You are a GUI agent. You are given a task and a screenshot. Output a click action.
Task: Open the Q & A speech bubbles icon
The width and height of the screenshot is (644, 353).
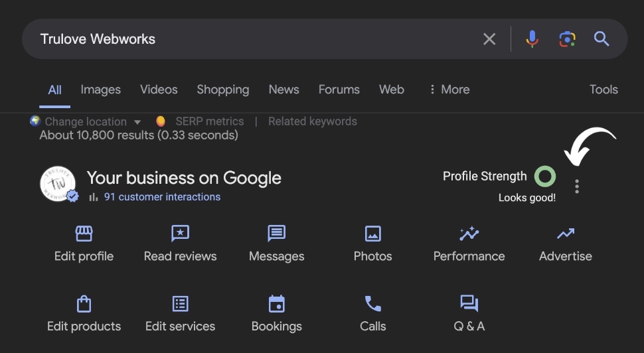click(469, 304)
